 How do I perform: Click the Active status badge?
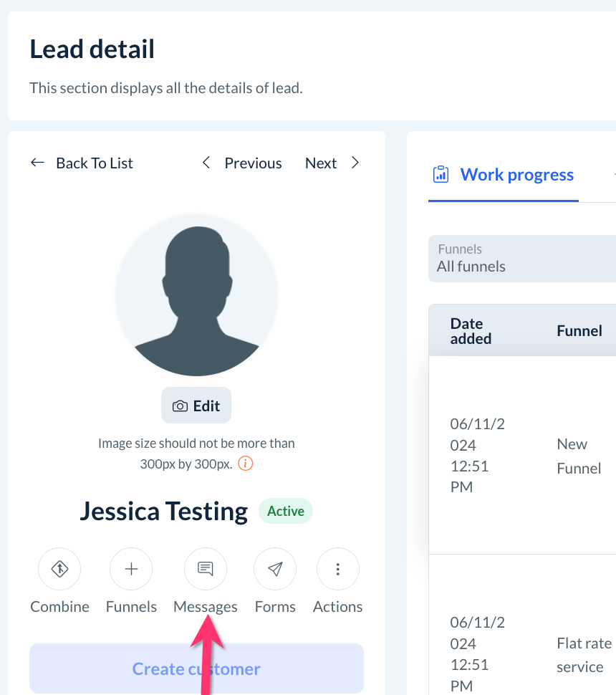(x=286, y=512)
